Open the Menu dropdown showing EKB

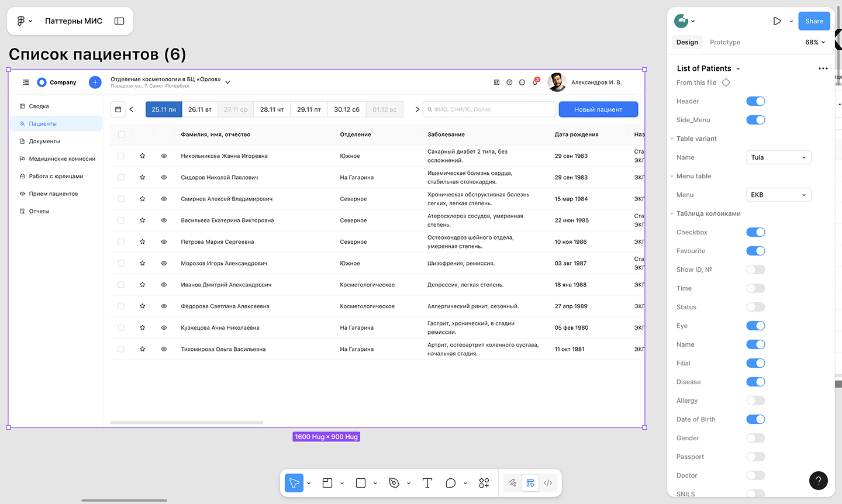click(x=778, y=195)
